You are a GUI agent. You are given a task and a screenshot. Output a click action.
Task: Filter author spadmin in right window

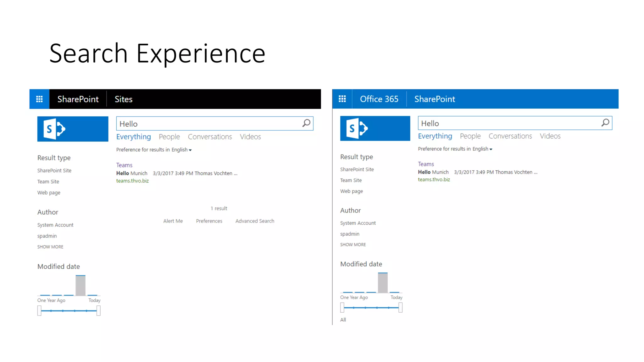350,234
